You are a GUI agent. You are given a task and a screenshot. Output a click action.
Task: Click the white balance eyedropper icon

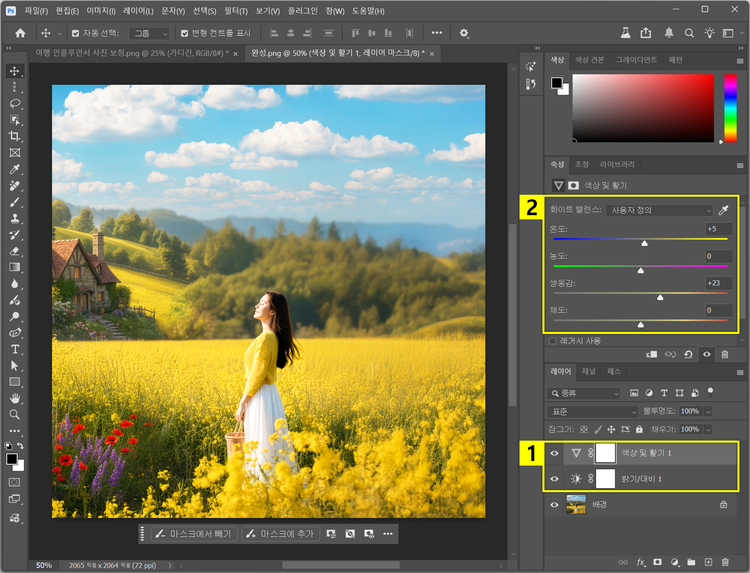coord(724,211)
